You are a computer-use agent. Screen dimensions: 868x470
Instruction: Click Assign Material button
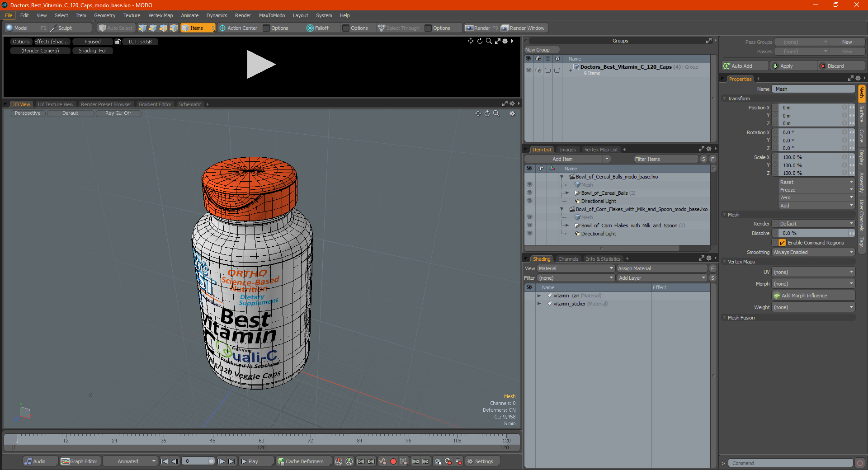pyautogui.click(x=662, y=268)
